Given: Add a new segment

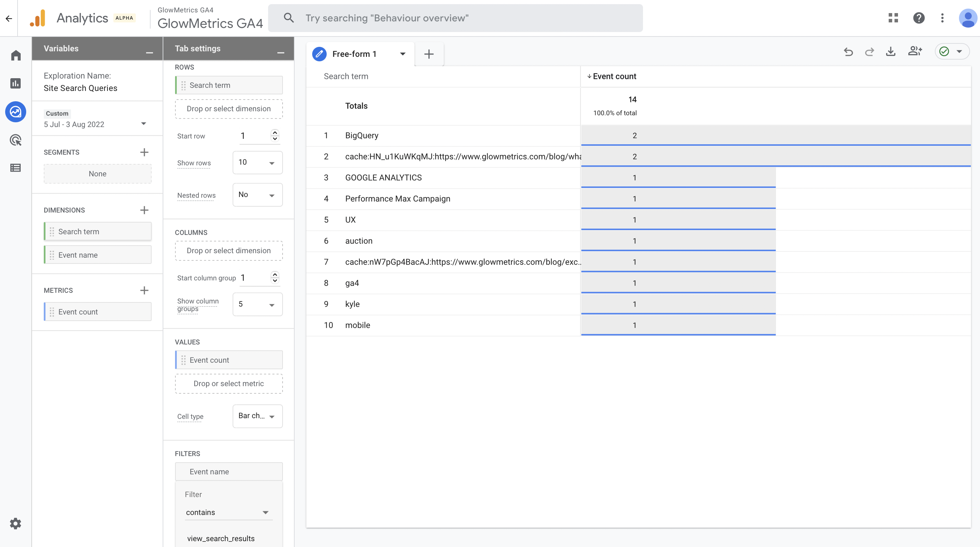Looking at the screenshot, I should (x=144, y=152).
